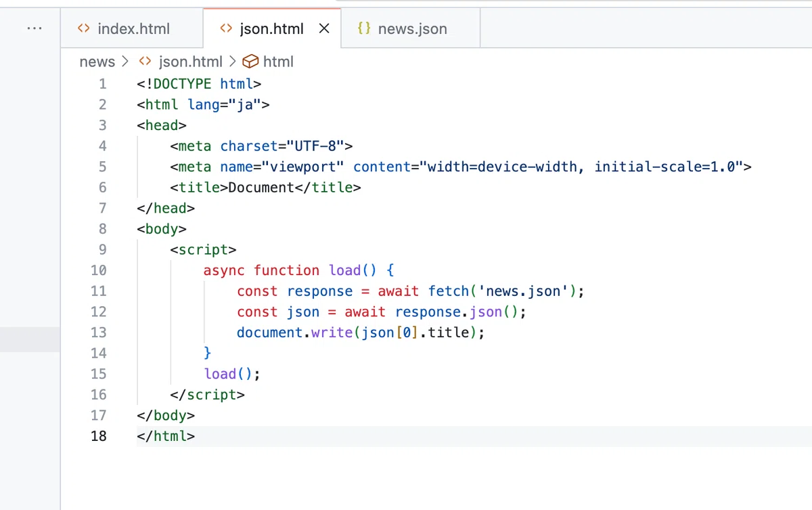Click the news folder breadcrumb
812x510 pixels.
[x=97, y=62]
